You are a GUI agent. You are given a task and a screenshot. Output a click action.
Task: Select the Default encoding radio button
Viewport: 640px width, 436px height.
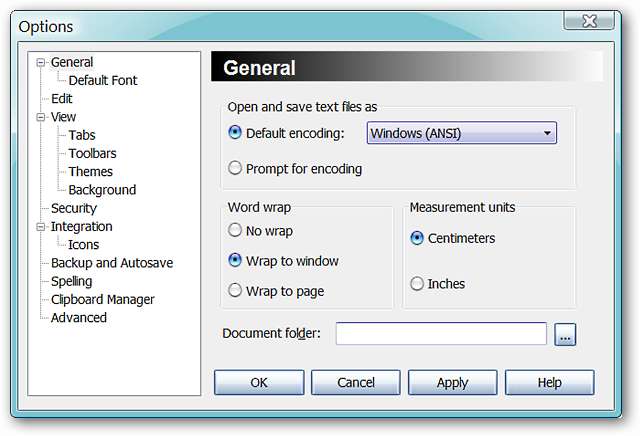(235, 132)
